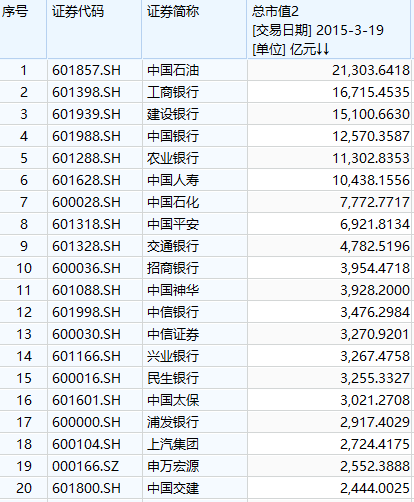414x502 pixels.
Task: Select code cell 600030.SH
Action: [95, 334]
